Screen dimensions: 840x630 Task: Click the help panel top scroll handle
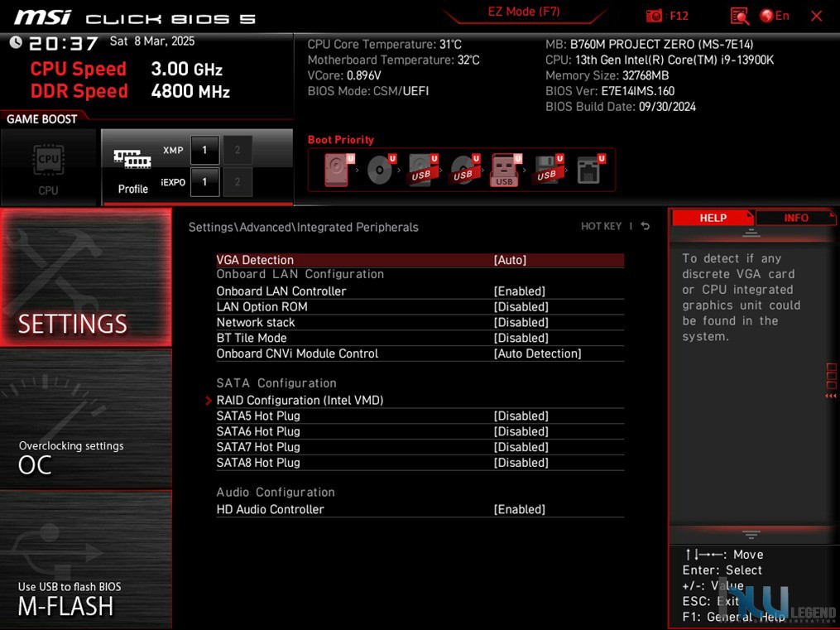[x=751, y=233]
